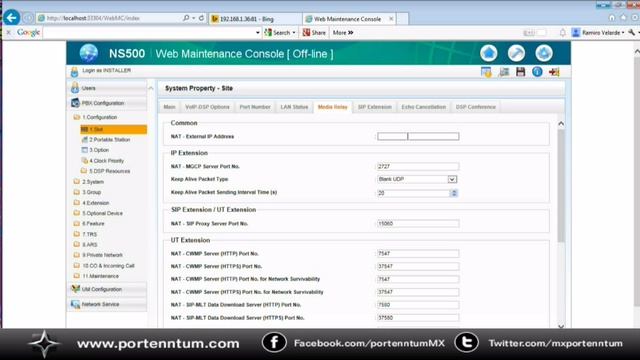Click the floppy disk save icon

520,72
